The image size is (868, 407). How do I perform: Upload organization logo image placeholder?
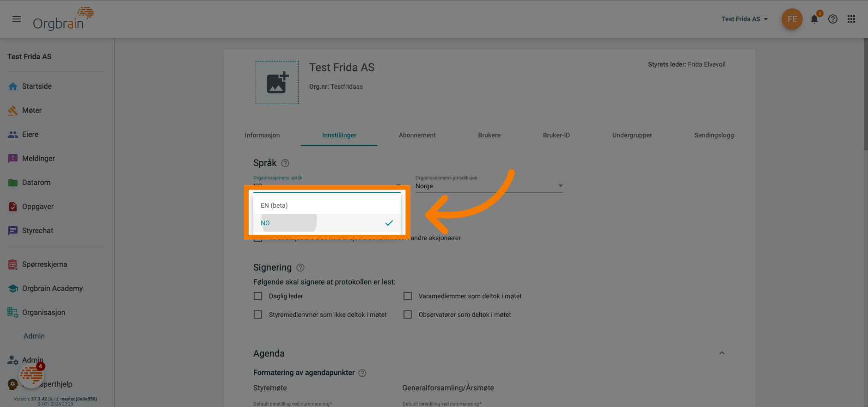[x=277, y=83]
